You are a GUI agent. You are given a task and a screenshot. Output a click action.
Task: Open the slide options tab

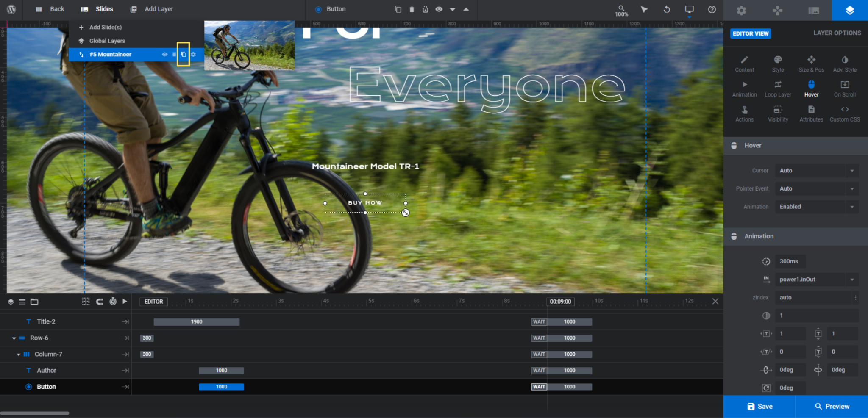pos(813,10)
